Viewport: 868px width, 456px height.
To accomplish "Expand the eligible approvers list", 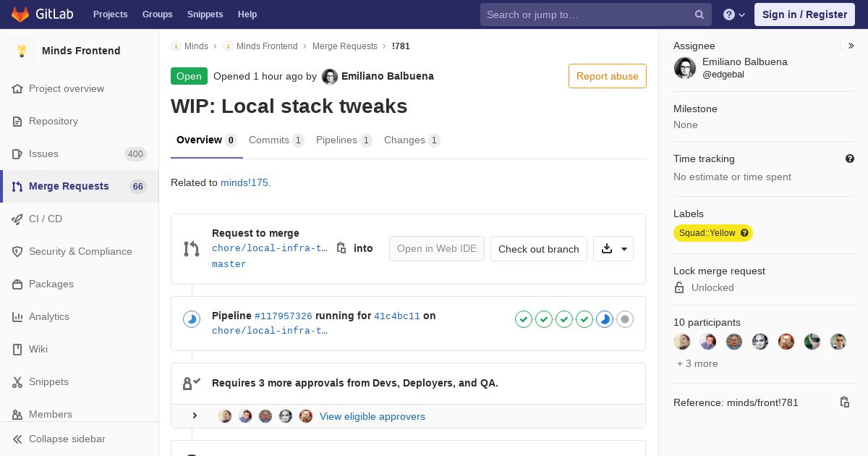I will [195, 416].
